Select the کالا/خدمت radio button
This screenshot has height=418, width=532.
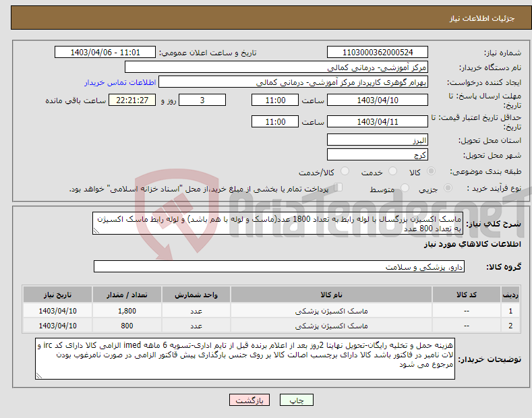coord(345,171)
